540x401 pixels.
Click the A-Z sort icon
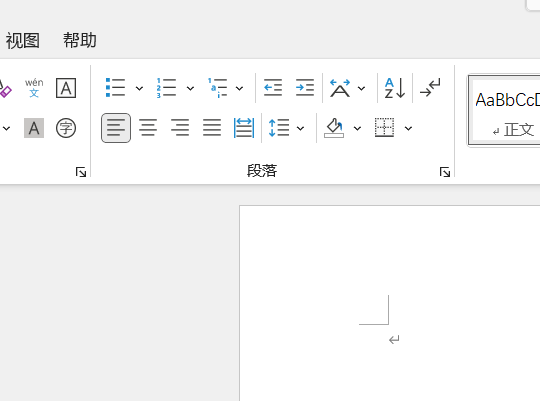395,88
